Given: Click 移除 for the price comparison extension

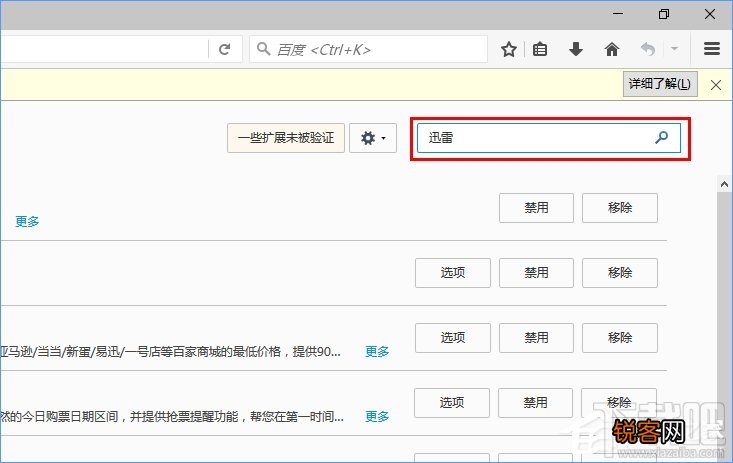Looking at the screenshot, I should (x=620, y=338).
